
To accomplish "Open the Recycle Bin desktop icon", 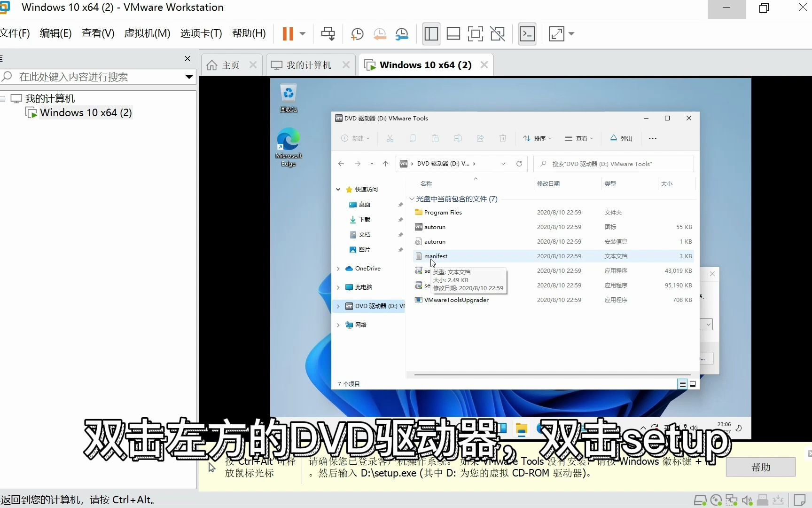I will click(x=289, y=98).
